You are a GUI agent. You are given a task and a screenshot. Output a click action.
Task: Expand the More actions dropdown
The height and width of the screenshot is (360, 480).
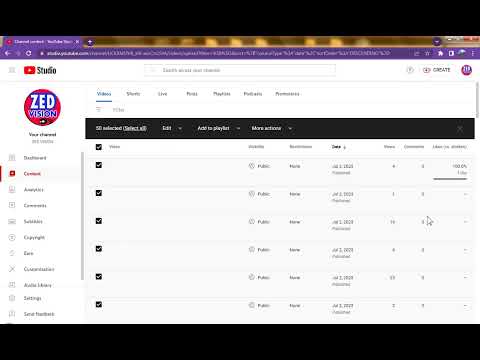point(272,128)
